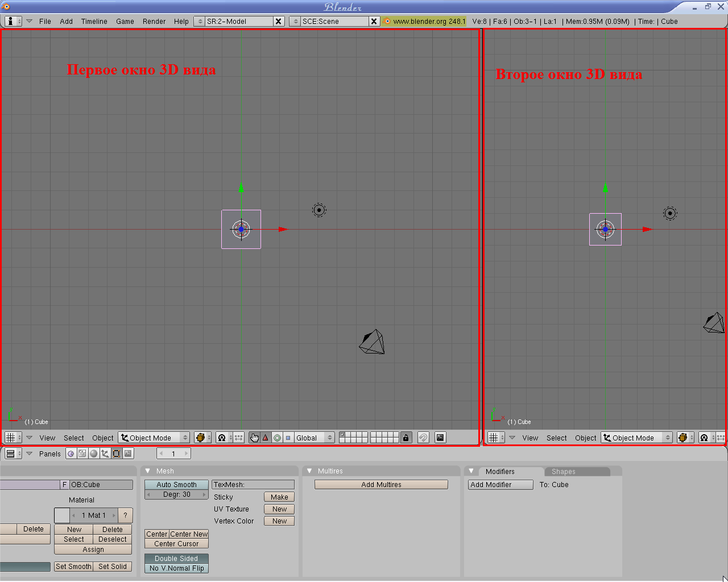Viewport: 728px width, 582px height.
Task: Open Object Mode dropdown in first 3D view
Action: [154, 438]
